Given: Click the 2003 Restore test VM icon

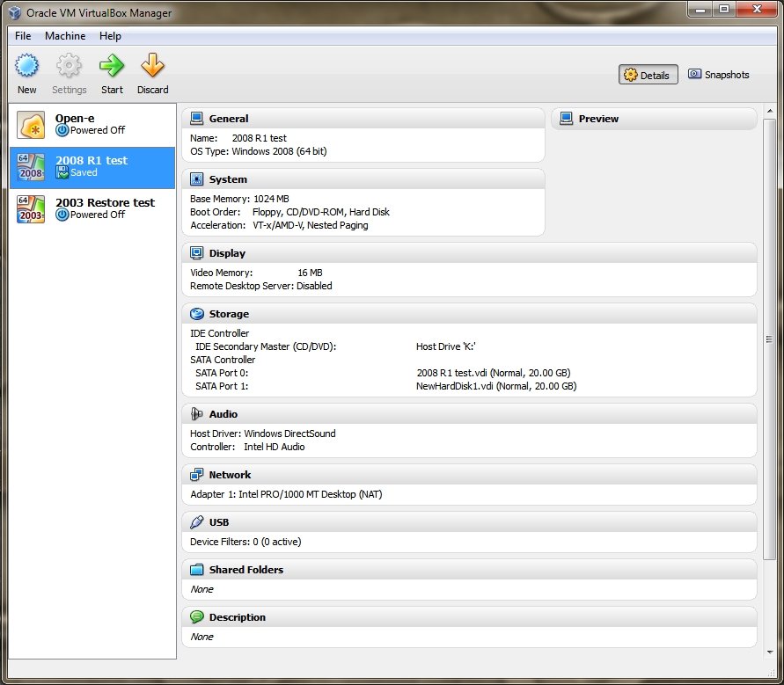Looking at the screenshot, I should point(31,209).
